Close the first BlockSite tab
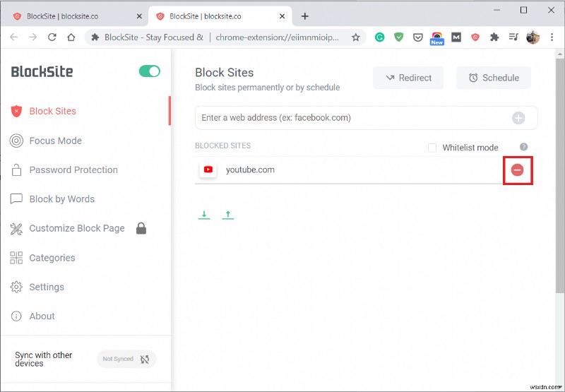Image resolution: width=565 pixels, height=392 pixels. [139, 16]
